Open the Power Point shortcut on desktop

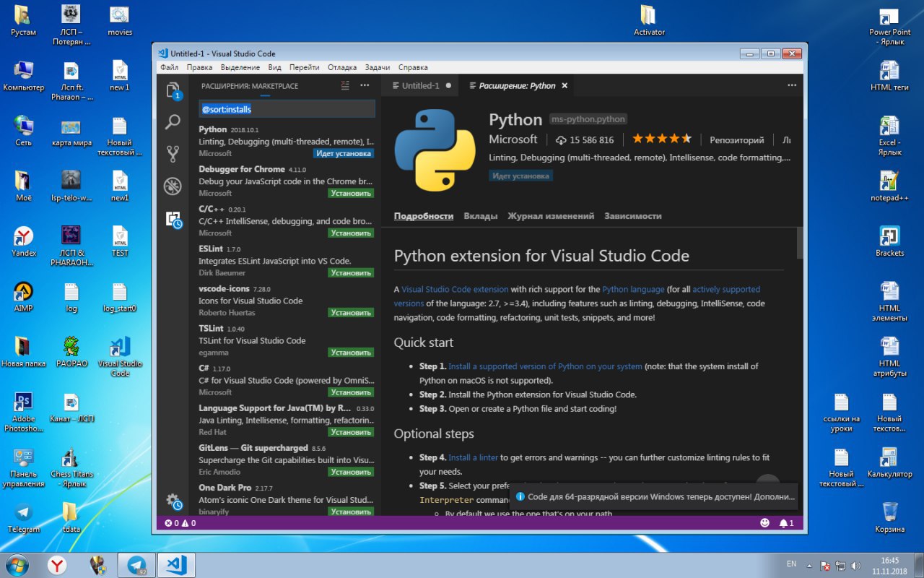(889, 25)
